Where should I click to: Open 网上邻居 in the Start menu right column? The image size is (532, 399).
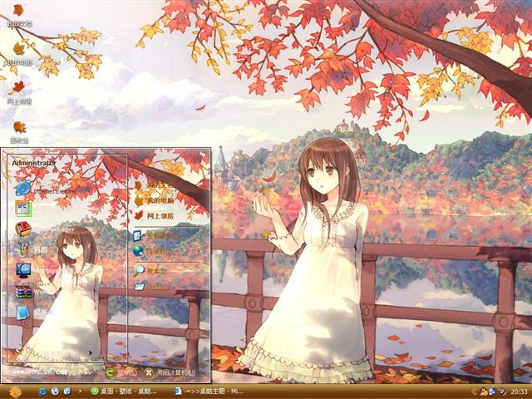tap(155, 215)
